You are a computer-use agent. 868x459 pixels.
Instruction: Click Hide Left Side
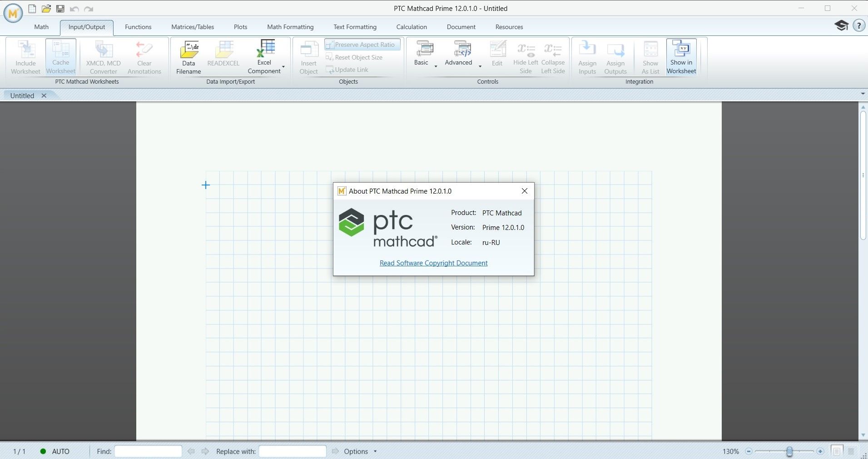[526, 57]
